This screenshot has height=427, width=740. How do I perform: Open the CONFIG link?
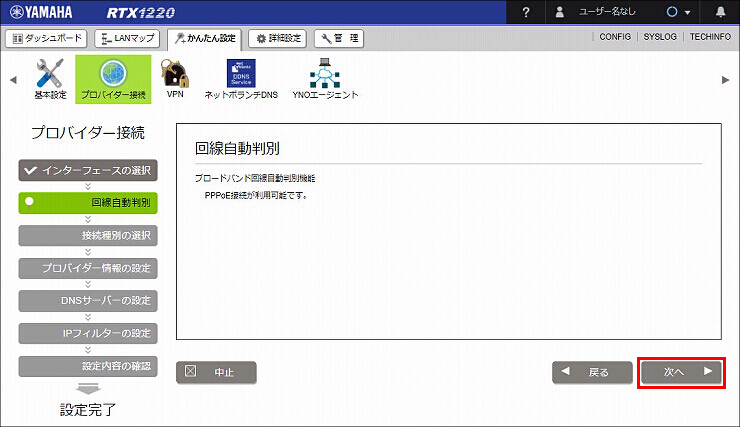[x=614, y=37]
